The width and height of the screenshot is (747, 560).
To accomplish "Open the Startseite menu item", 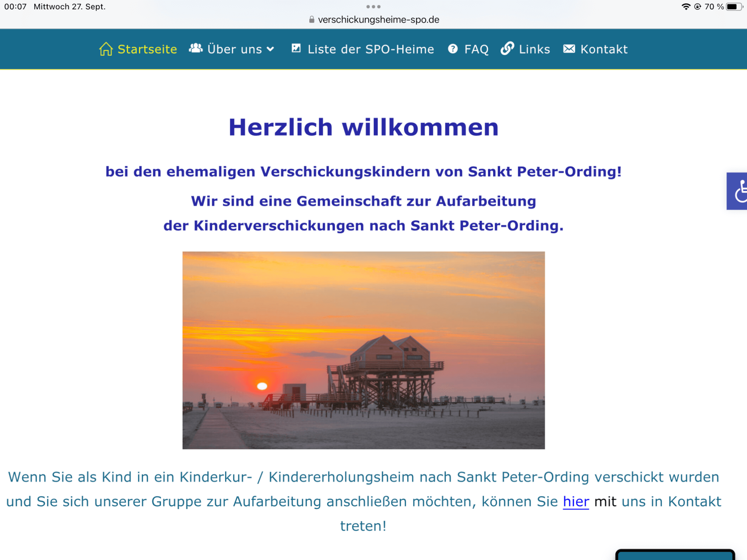I will coord(147,49).
